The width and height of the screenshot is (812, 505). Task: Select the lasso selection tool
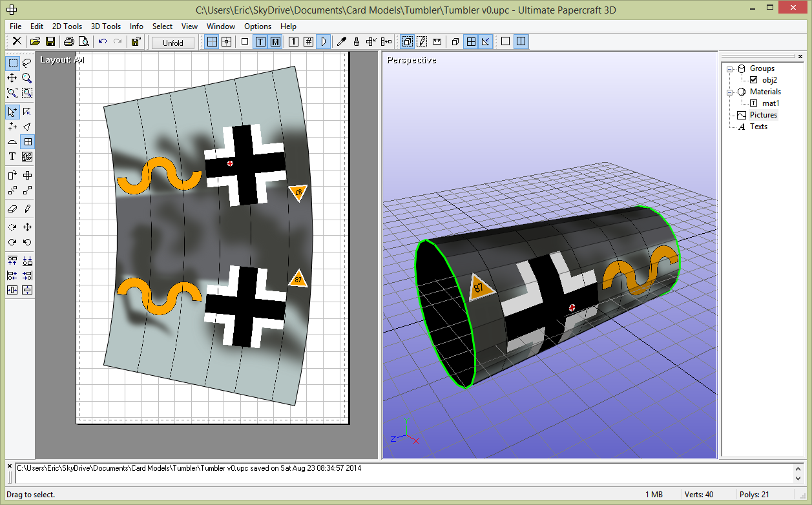27,63
